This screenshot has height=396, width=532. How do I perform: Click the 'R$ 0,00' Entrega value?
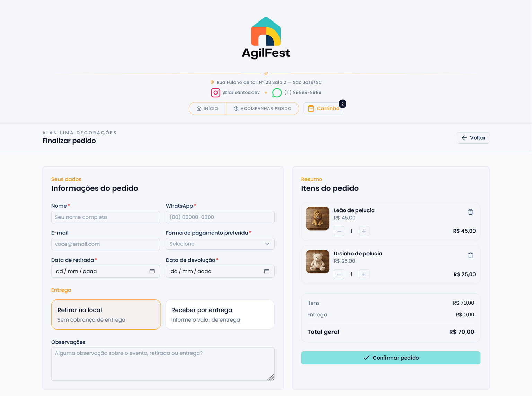coord(465,315)
